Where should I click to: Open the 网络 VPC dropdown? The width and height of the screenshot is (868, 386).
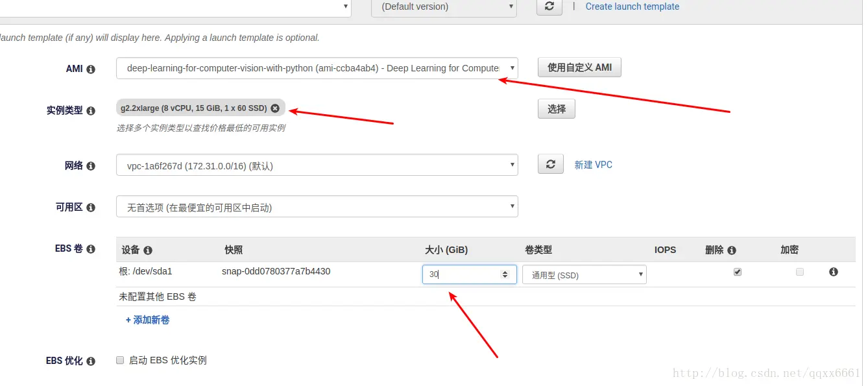[317, 165]
